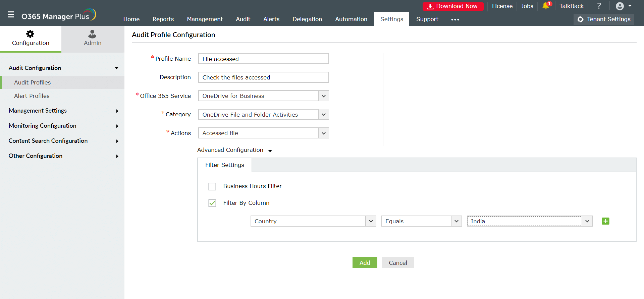Go to the Home tab
The image size is (644, 299).
coord(131,19)
